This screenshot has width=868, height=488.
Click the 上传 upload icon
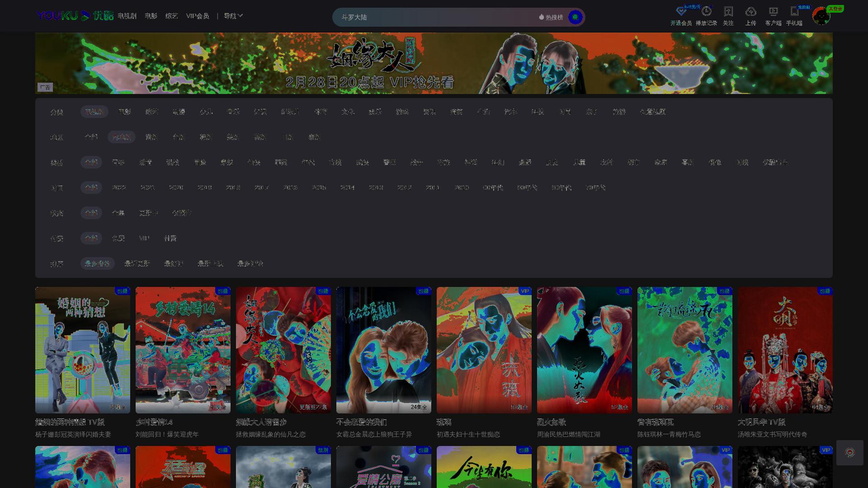pos(751,11)
